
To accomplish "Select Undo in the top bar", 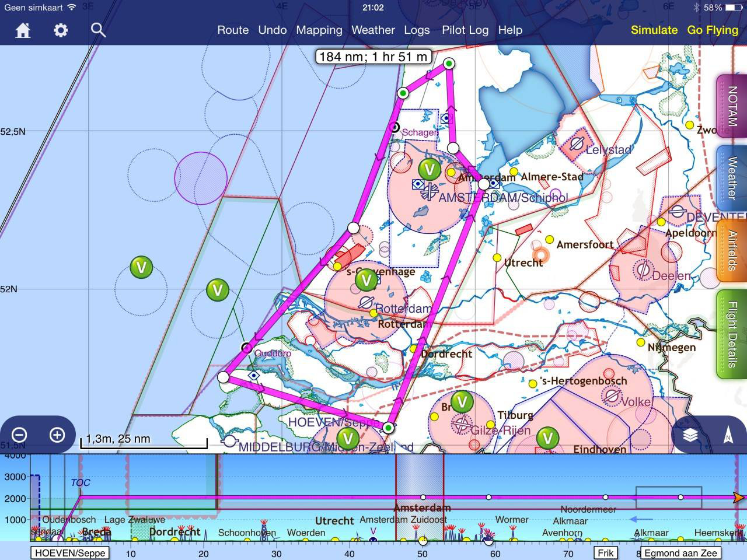I will point(273,30).
